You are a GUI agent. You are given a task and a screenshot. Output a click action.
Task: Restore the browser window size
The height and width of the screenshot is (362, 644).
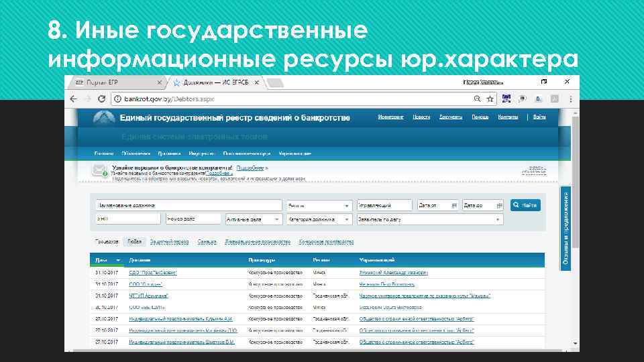coord(544,82)
